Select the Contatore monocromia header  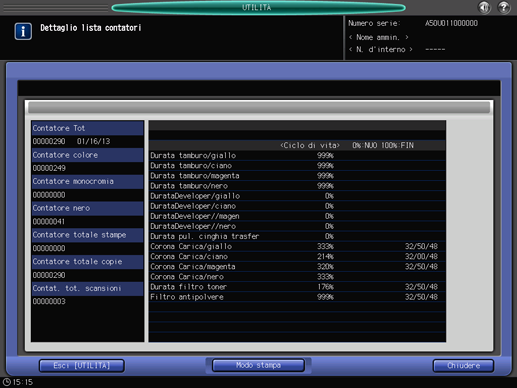(87, 182)
